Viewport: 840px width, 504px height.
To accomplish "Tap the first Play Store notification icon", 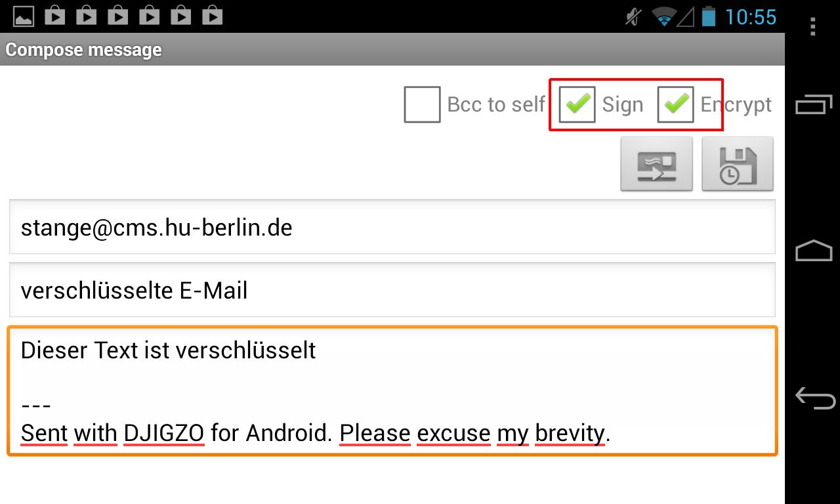I will click(55, 16).
